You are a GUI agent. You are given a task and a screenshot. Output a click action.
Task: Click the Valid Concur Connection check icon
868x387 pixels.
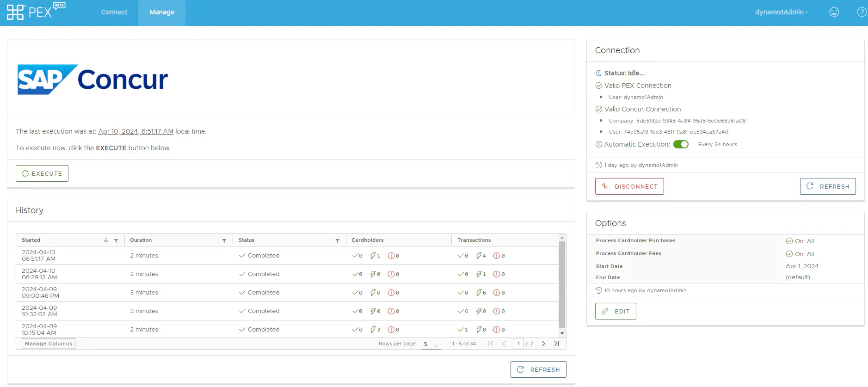point(598,109)
